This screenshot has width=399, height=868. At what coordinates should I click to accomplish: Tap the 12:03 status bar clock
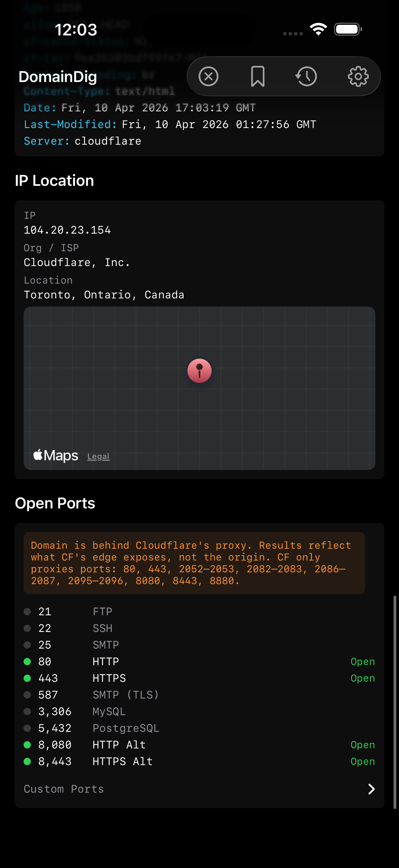pyautogui.click(x=76, y=30)
